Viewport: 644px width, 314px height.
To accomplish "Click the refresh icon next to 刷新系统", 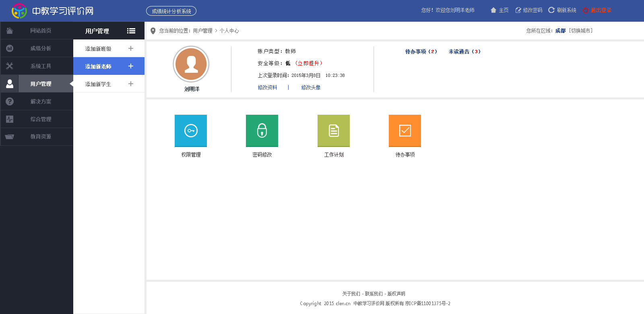I will (x=551, y=10).
